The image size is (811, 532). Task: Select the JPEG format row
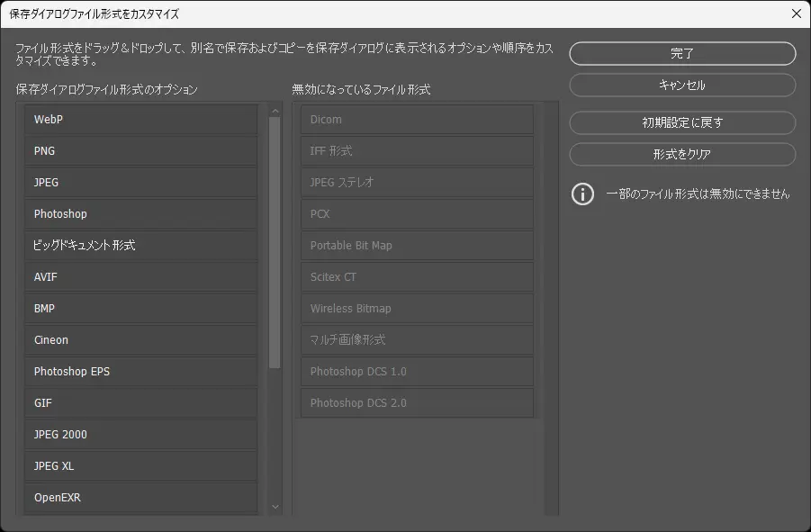coord(140,183)
